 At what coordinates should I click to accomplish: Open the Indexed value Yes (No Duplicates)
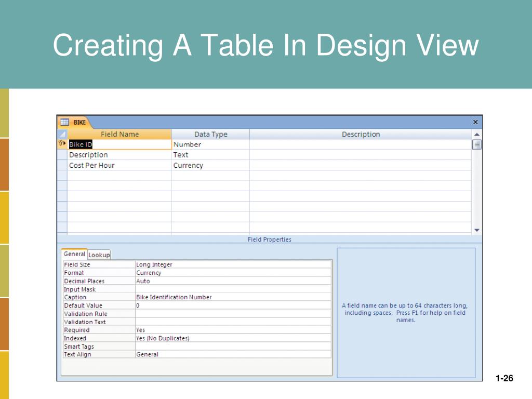click(233, 338)
